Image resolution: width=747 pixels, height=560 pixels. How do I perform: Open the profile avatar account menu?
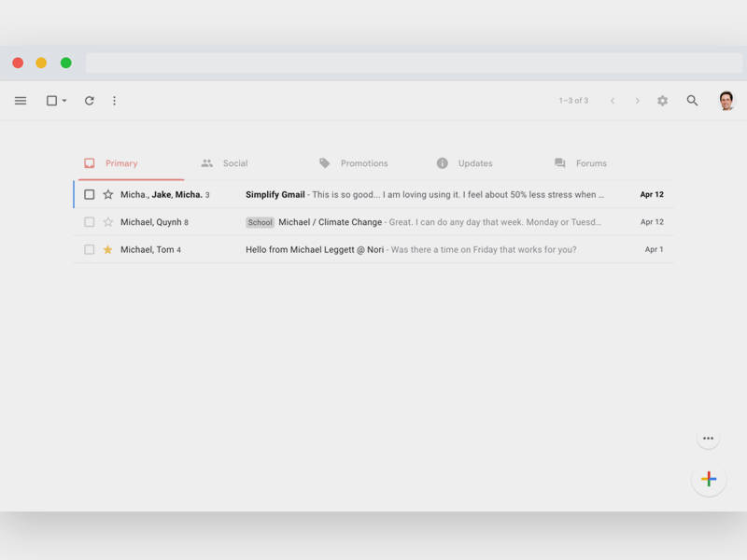click(x=726, y=101)
